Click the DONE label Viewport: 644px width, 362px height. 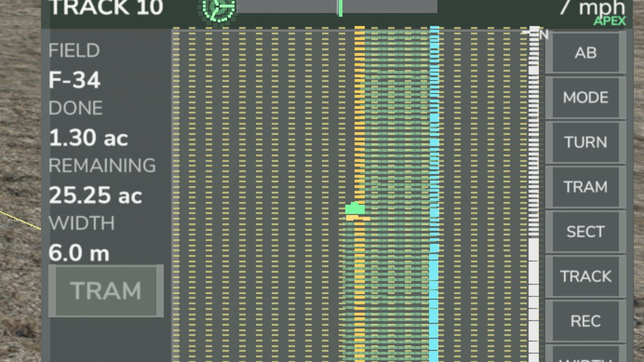click(75, 108)
